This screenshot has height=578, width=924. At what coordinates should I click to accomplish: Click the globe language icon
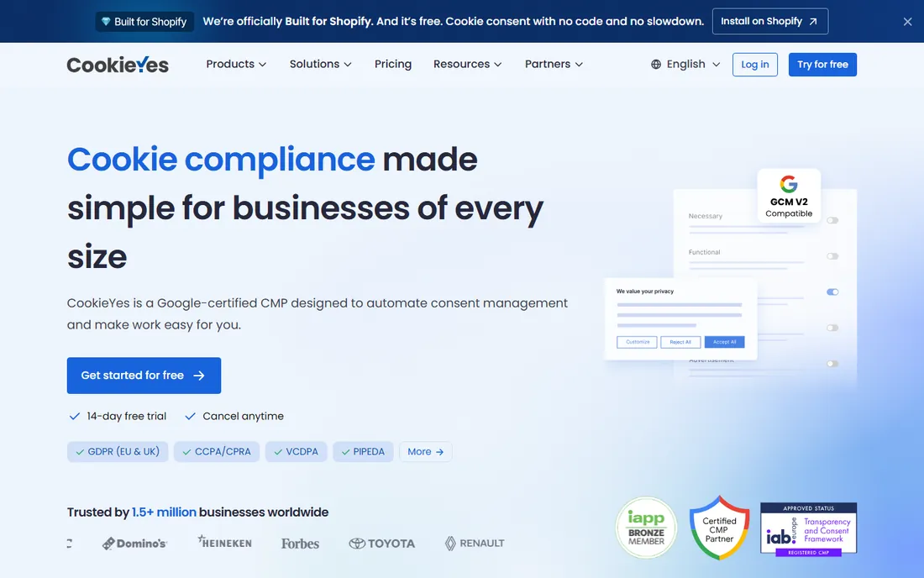point(656,64)
